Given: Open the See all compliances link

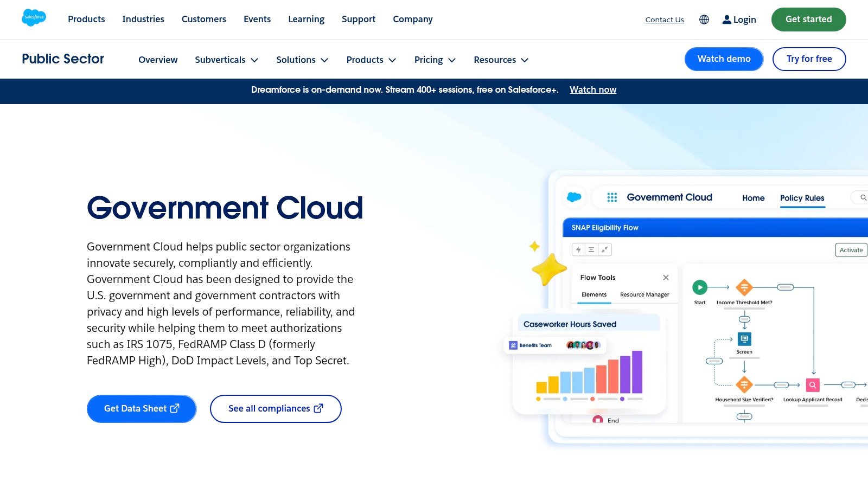Looking at the screenshot, I should click(x=276, y=409).
